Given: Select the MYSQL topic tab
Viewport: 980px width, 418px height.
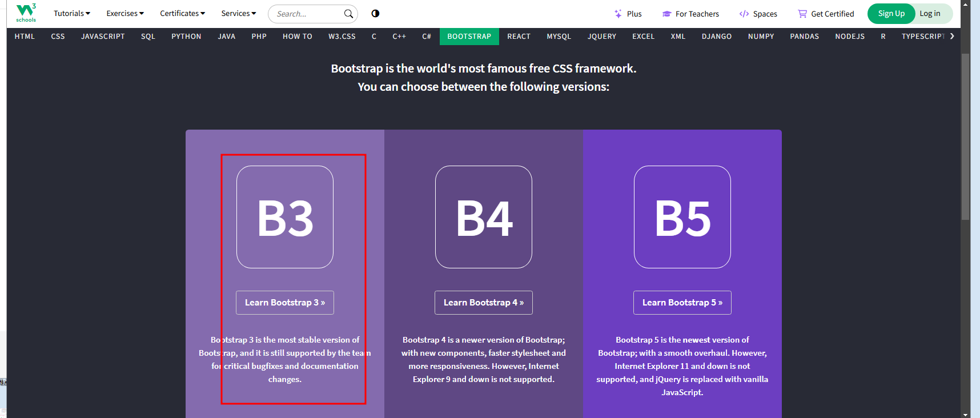Looking at the screenshot, I should pos(559,37).
